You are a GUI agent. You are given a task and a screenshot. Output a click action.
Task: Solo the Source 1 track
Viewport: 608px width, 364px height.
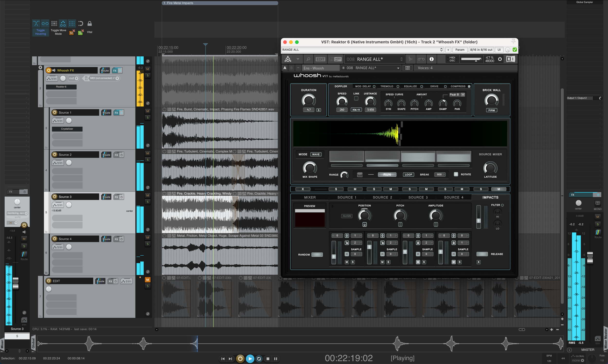click(x=148, y=118)
